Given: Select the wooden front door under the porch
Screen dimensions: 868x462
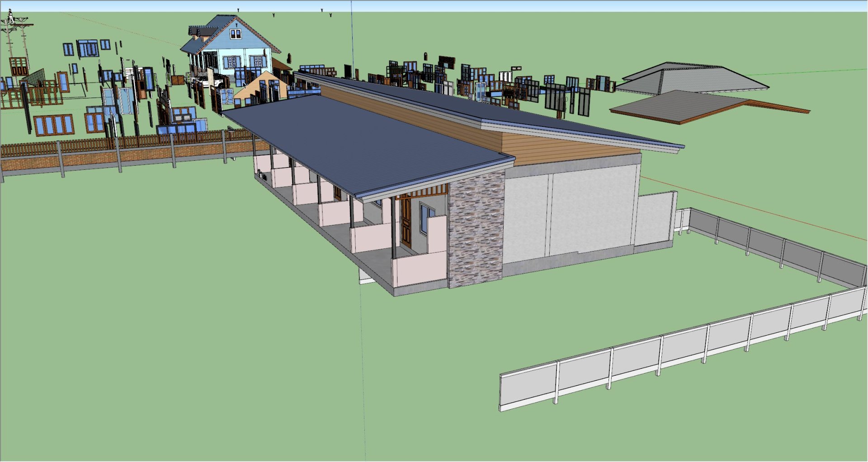Looking at the screenshot, I should (406, 221).
